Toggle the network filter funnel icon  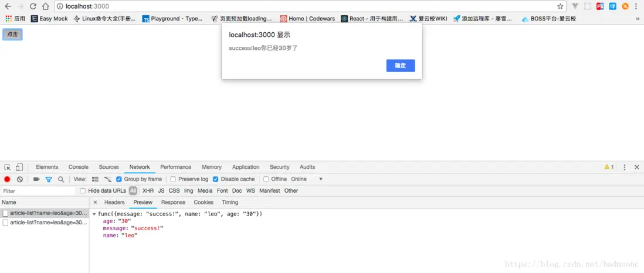(49, 179)
